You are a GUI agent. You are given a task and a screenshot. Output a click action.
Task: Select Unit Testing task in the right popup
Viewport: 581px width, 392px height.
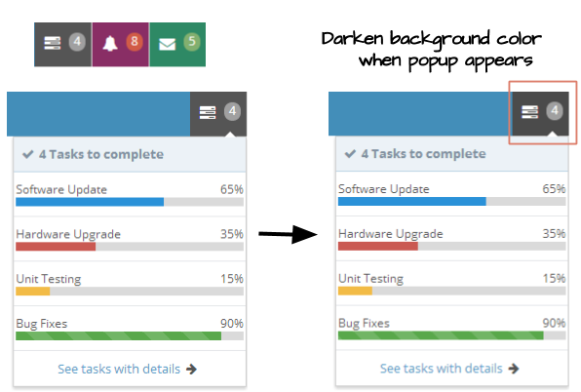pyautogui.click(x=452, y=283)
